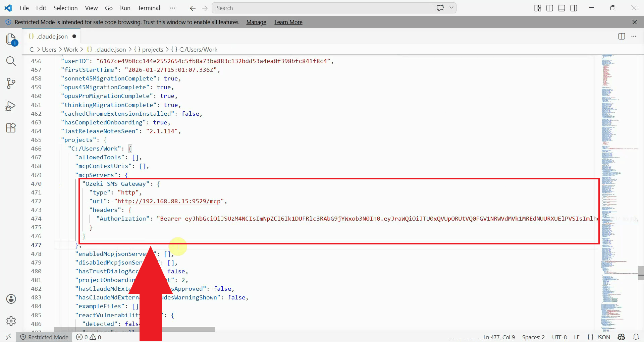Open the File menu
The width and height of the screenshot is (644, 342).
24,8
